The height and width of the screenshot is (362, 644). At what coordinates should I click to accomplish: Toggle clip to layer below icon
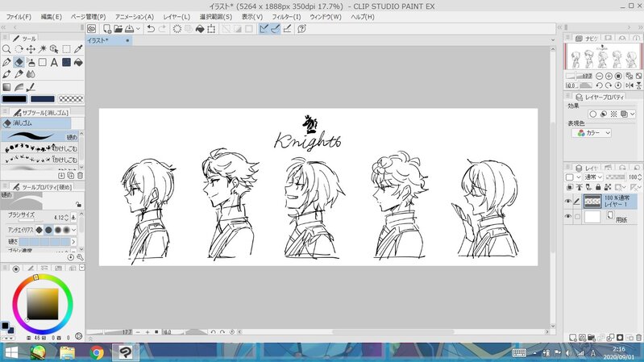point(570,187)
